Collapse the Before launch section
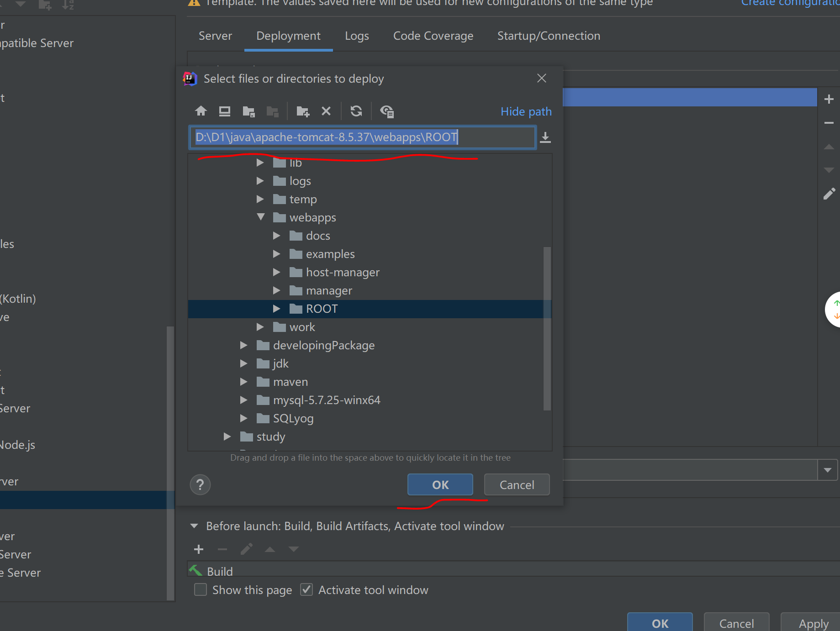The width and height of the screenshot is (840, 631). tap(194, 526)
